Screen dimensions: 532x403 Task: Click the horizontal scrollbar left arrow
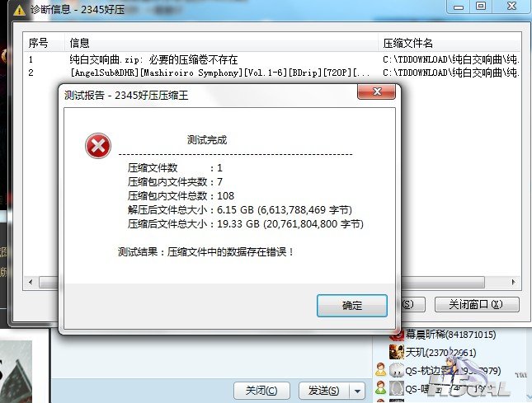pyautogui.click(x=31, y=282)
